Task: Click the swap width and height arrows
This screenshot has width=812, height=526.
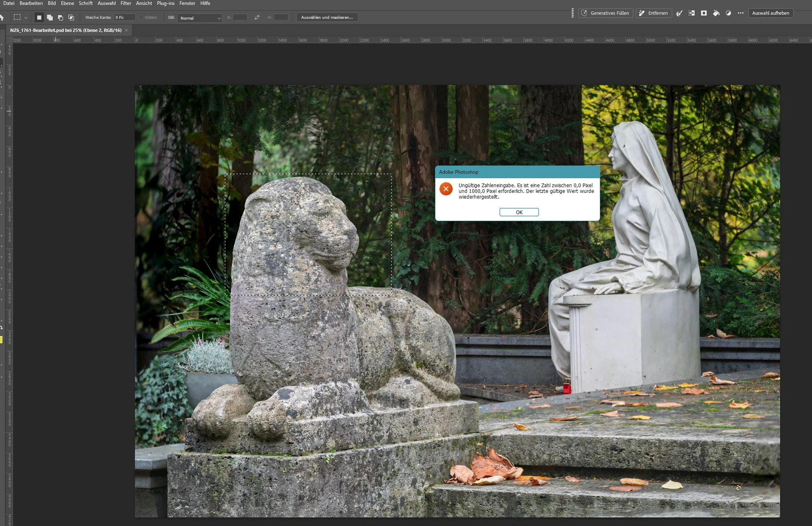Action: (257, 18)
